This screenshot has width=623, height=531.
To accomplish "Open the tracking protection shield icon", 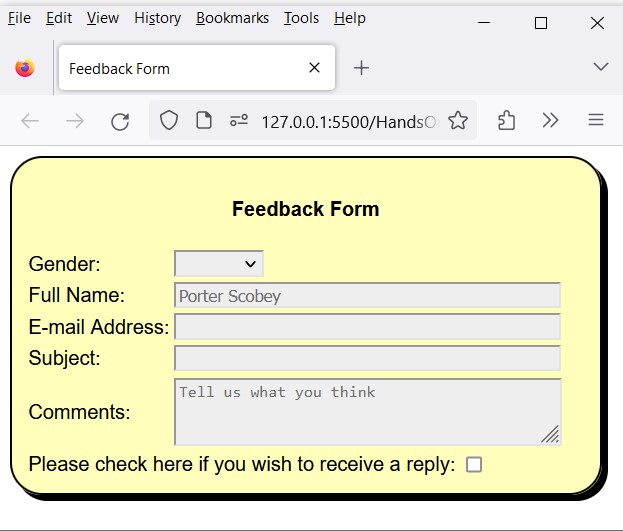I will (x=169, y=120).
